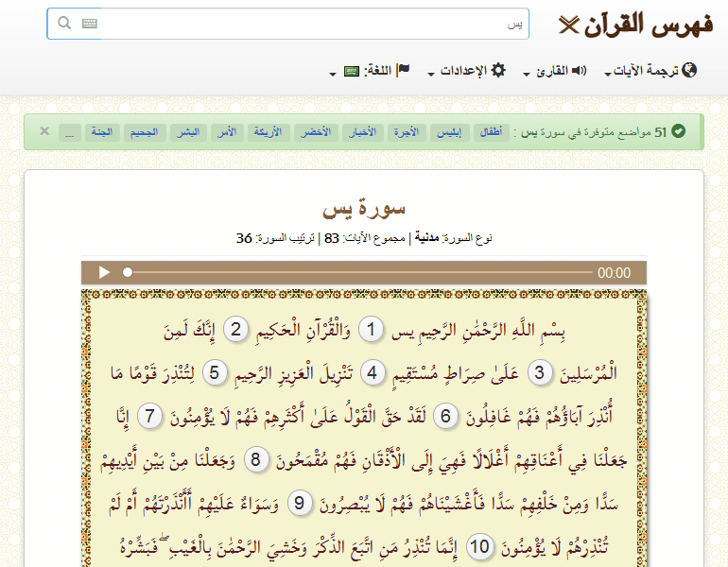Click the globe icon for verse translation

click(689, 70)
